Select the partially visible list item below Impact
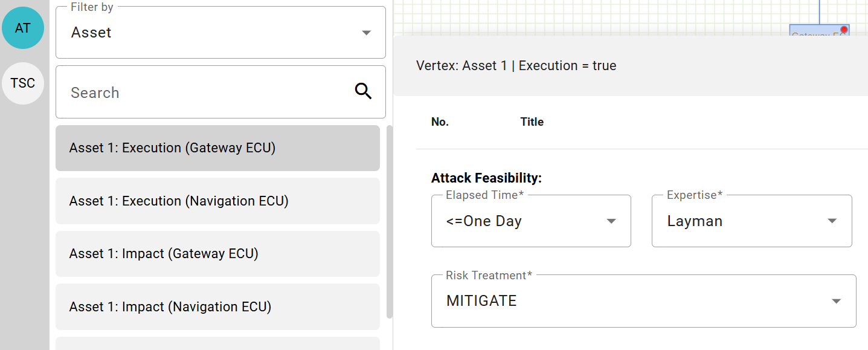Screen dimensions: 868x350 tap(217, 345)
